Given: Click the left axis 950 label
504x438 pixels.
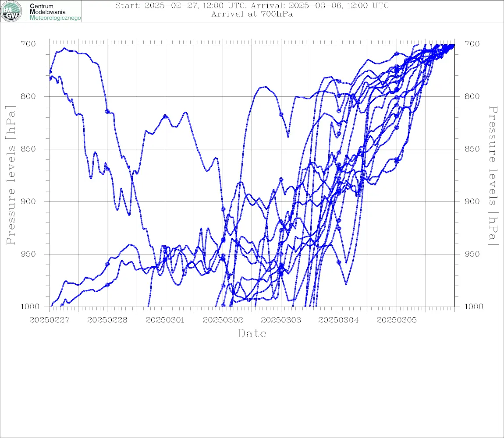Looking at the screenshot, I should tap(28, 254).
